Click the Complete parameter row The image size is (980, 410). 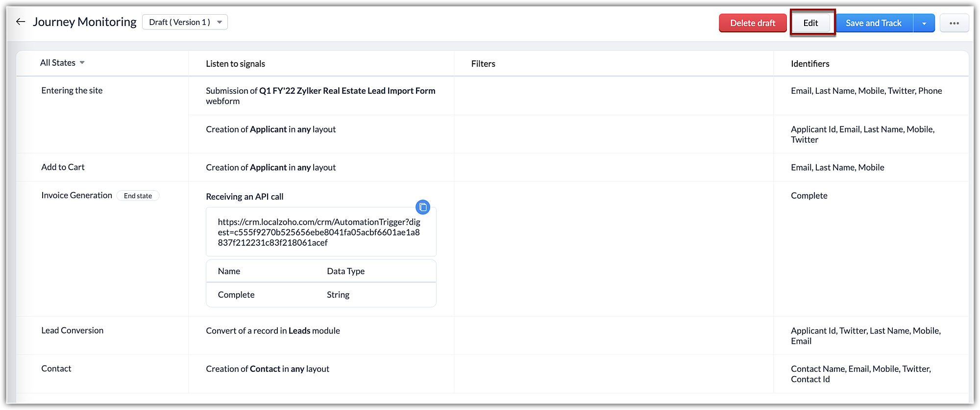pyautogui.click(x=321, y=295)
